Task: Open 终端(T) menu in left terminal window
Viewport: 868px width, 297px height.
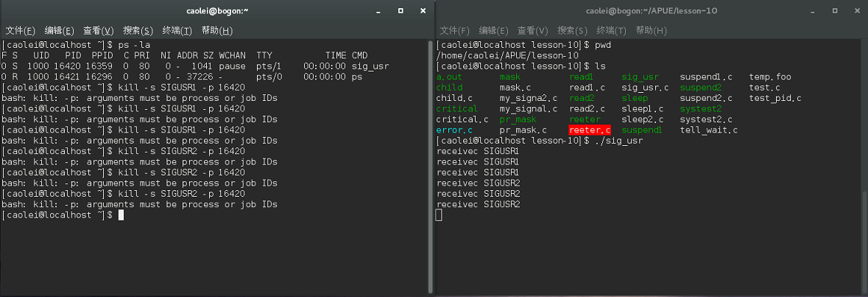Action: coord(177,30)
